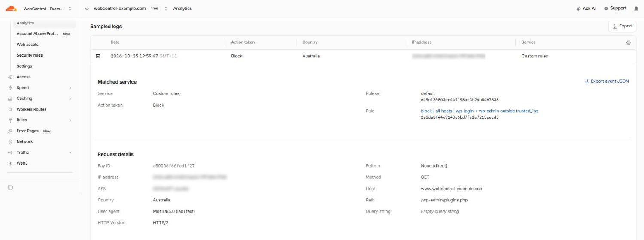The width and height of the screenshot is (644, 240).
Task: Click the Access sidebar icon
Action: (10, 77)
